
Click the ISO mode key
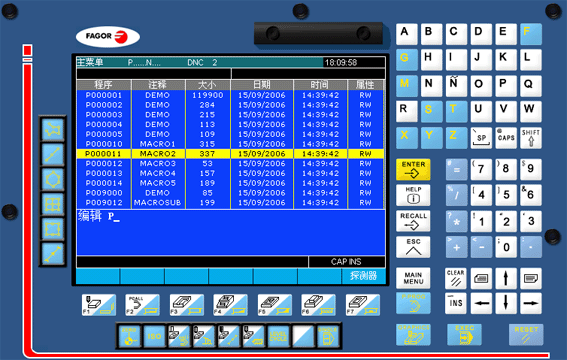pos(154,336)
